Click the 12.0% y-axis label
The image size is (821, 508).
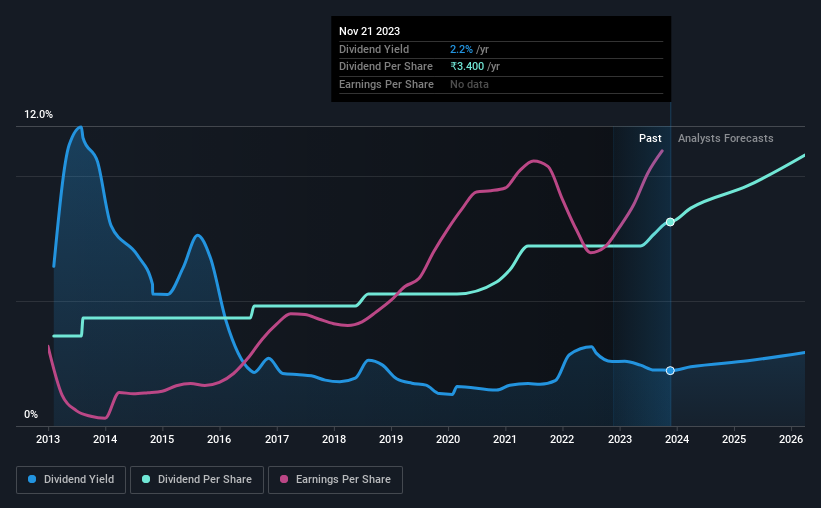coord(38,114)
